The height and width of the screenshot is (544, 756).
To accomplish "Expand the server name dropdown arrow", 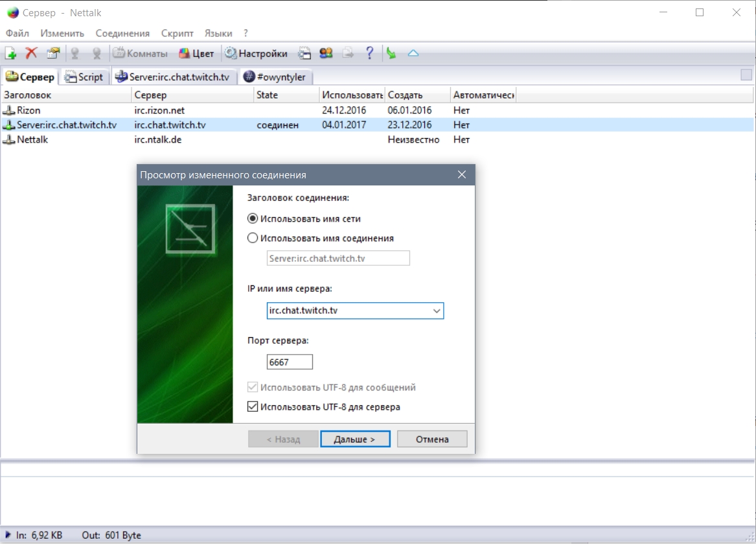I will pyautogui.click(x=437, y=311).
